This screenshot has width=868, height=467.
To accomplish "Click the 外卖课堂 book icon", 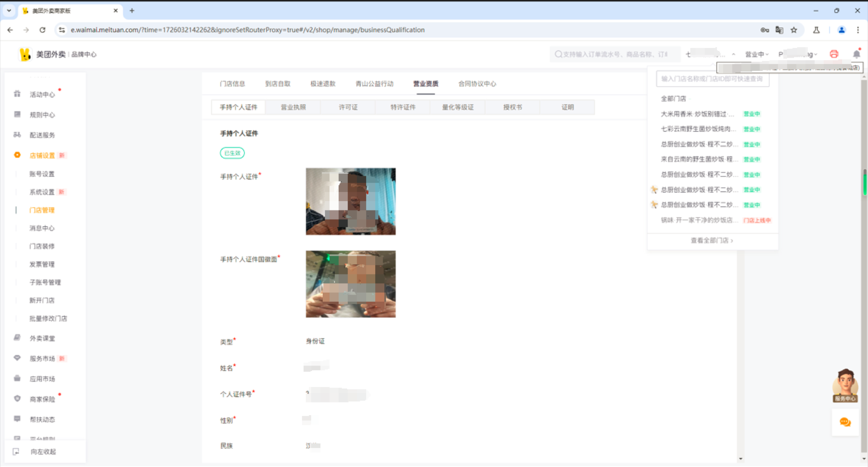I will click(17, 338).
